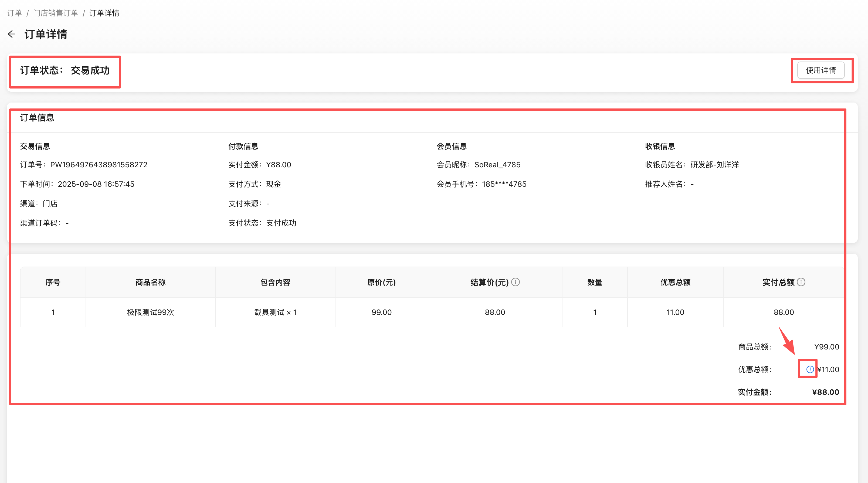
Task: Select order number PW1964976438981558272
Action: tap(99, 165)
